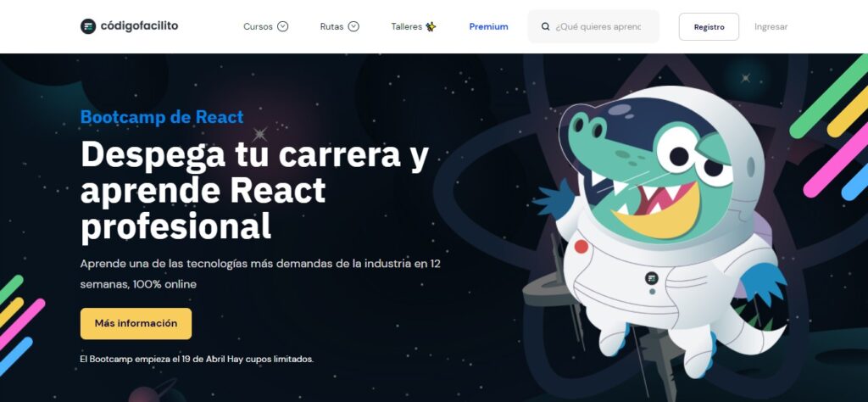Open the Rutas navigation menu
This screenshot has height=402, width=868.
pyautogui.click(x=331, y=26)
